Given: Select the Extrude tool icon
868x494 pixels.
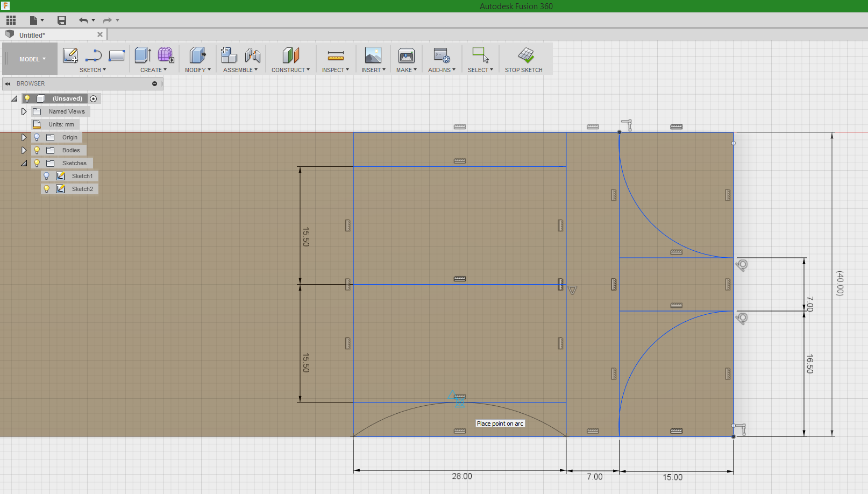Looking at the screenshot, I should 143,55.
